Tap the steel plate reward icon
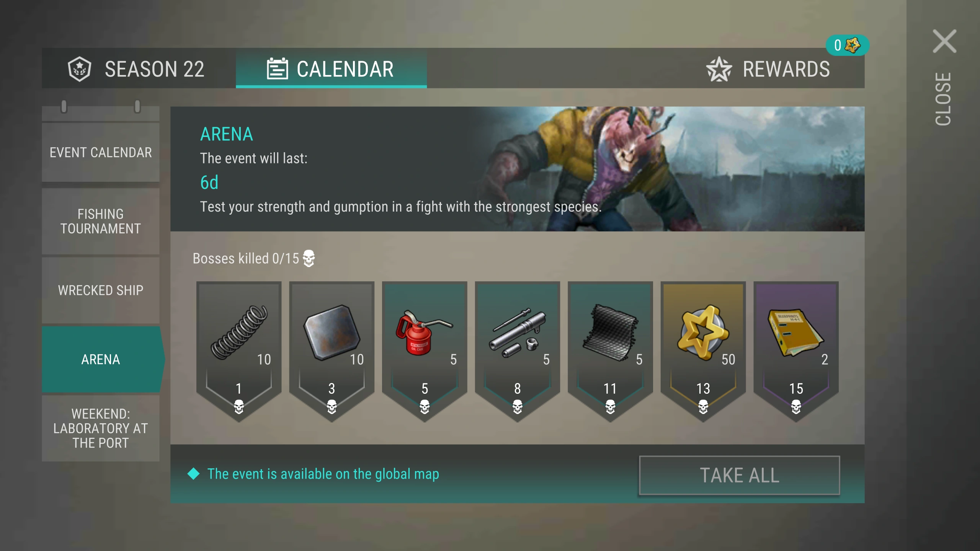 pyautogui.click(x=332, y=332)
